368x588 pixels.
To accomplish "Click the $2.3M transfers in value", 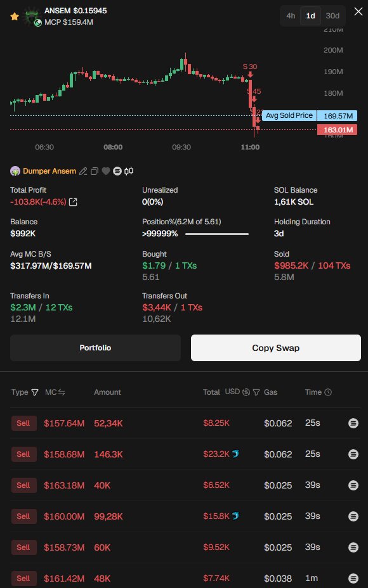I will [23, 308].
